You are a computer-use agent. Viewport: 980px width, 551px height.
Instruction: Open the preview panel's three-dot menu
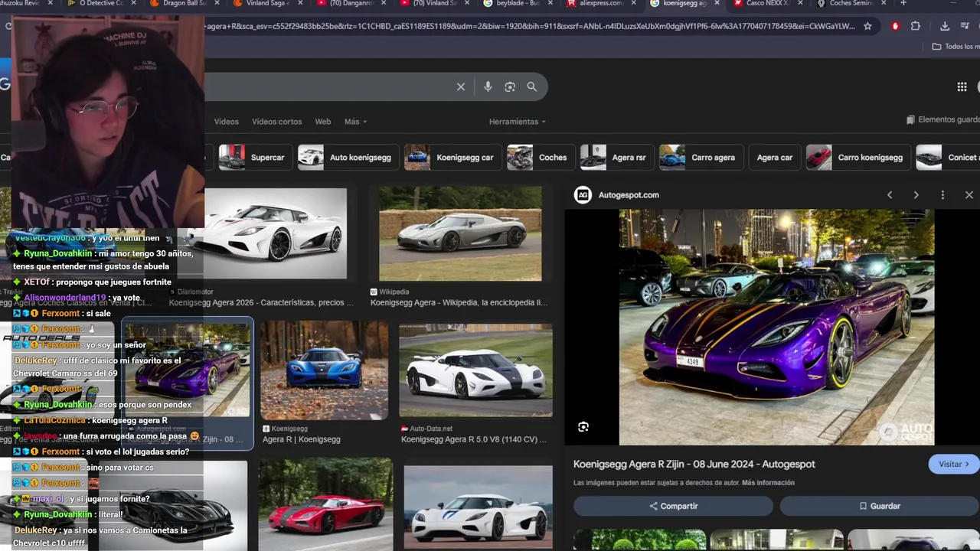point(942,195)
